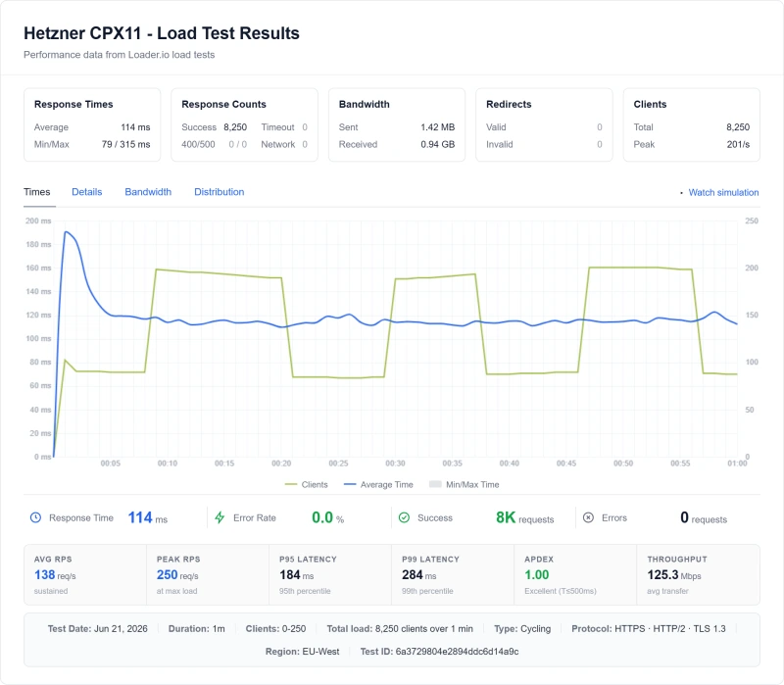
Task: Click the APDEX 1.00 score
Action: [x=536, y=575]
